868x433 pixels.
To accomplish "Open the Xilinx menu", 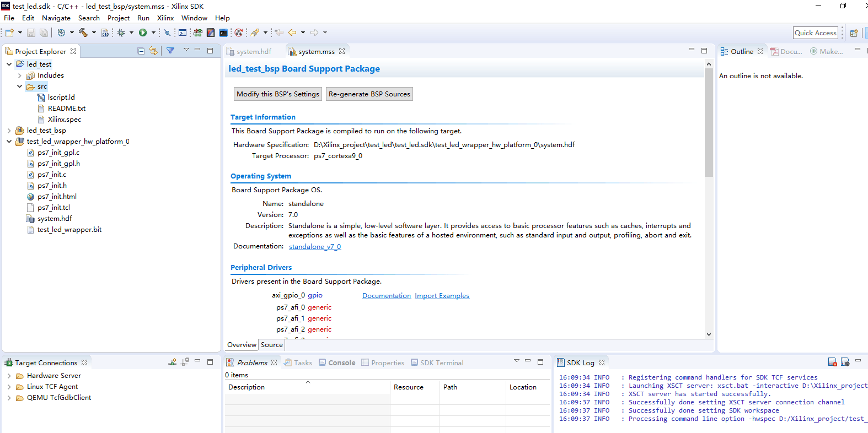I will click(x=165, y=18).
